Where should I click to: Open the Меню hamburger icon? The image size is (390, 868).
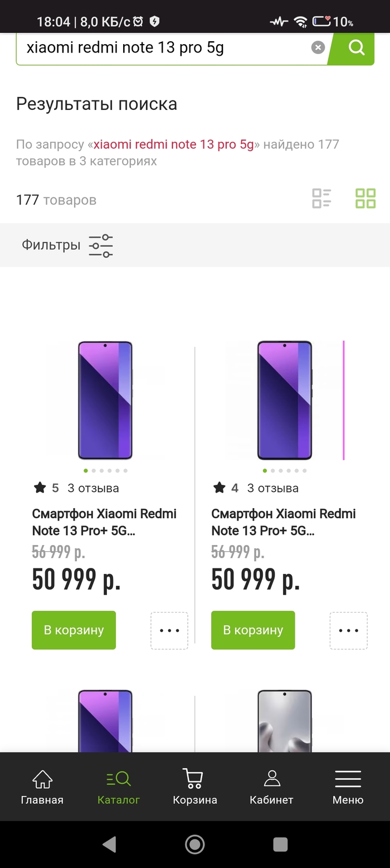[348, 787]
